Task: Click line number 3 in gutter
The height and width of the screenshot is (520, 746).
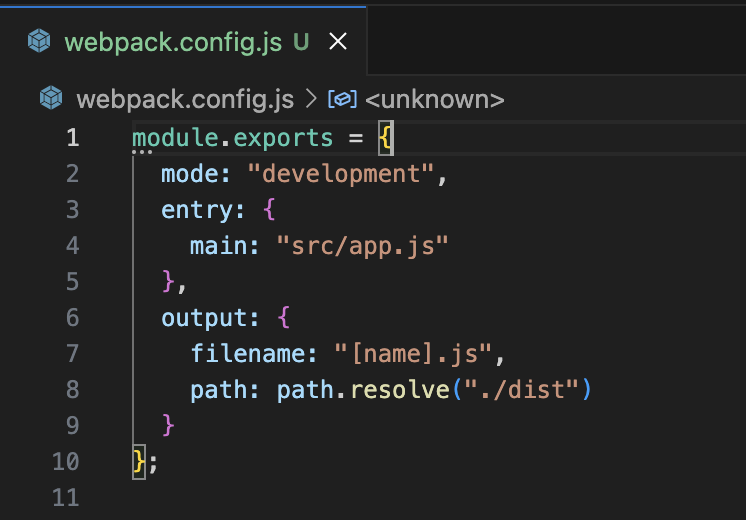Action: point(72,210)
